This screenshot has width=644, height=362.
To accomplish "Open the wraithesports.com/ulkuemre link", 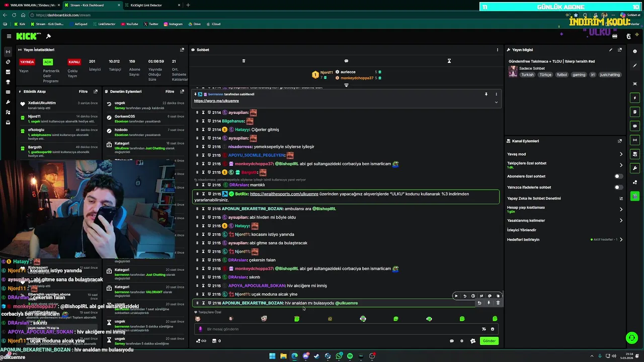I will [x=284, y=194].
